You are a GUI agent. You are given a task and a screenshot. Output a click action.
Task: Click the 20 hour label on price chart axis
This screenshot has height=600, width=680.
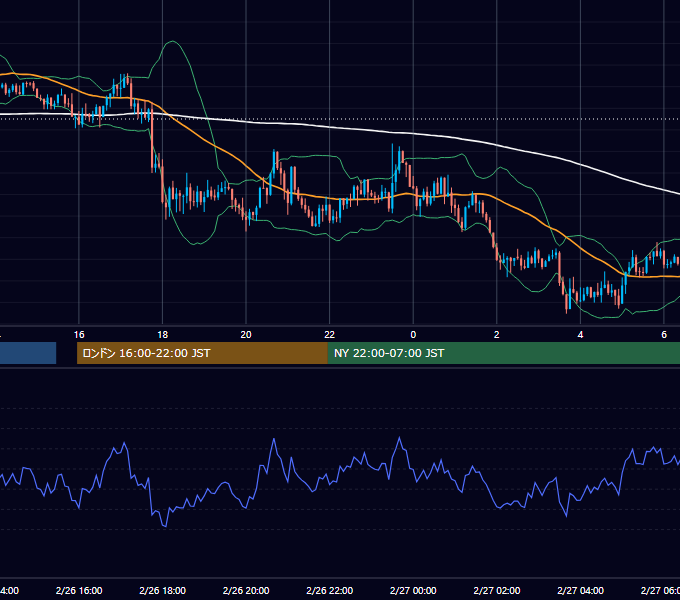tap(246, 335)
